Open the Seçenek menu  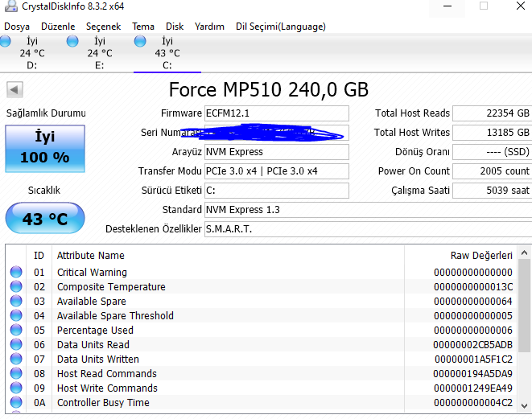tap(103, 27)
